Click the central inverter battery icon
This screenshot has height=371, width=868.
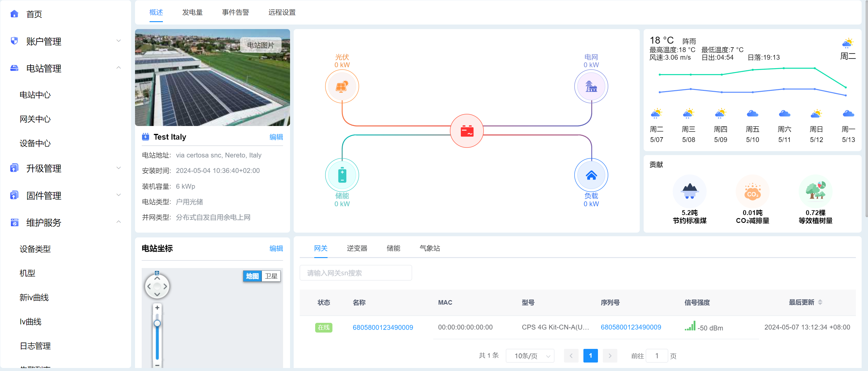(467, 131)
